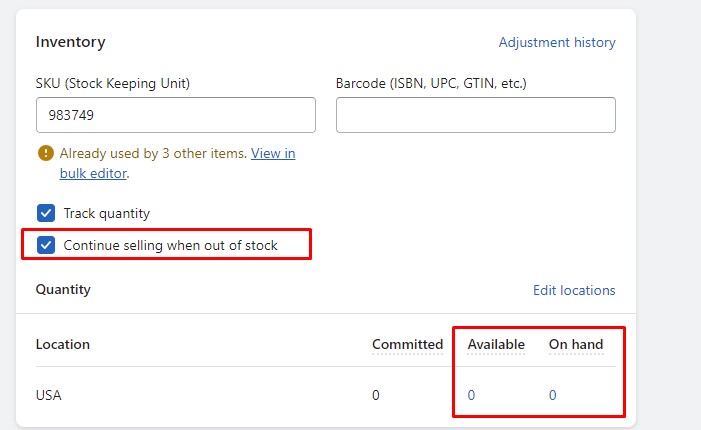Select the USA location row name

coord(49,395)
